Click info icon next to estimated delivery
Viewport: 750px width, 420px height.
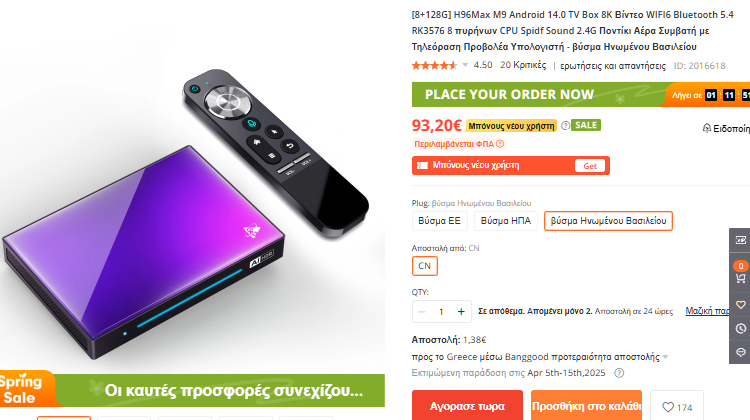click(x=619, y=373)
